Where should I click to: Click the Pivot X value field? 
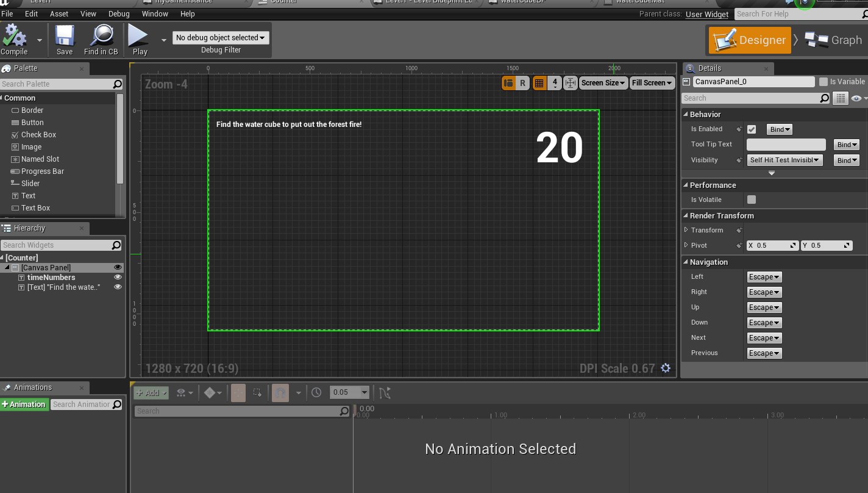[769, 245]
